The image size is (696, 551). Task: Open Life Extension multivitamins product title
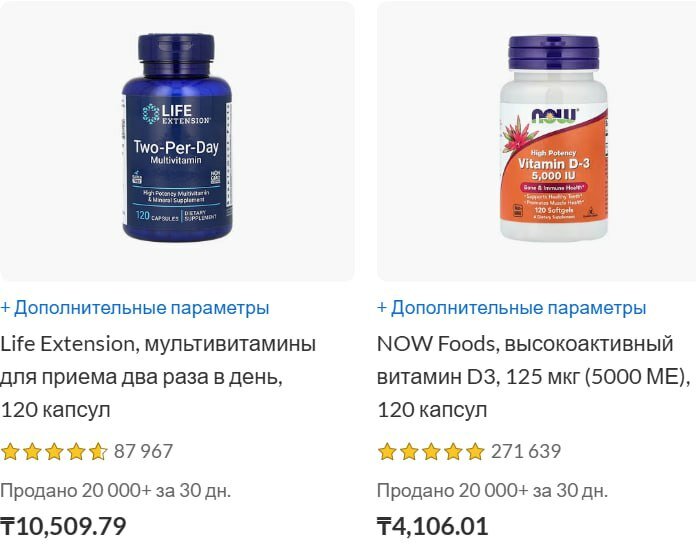(x=158, y=377)
